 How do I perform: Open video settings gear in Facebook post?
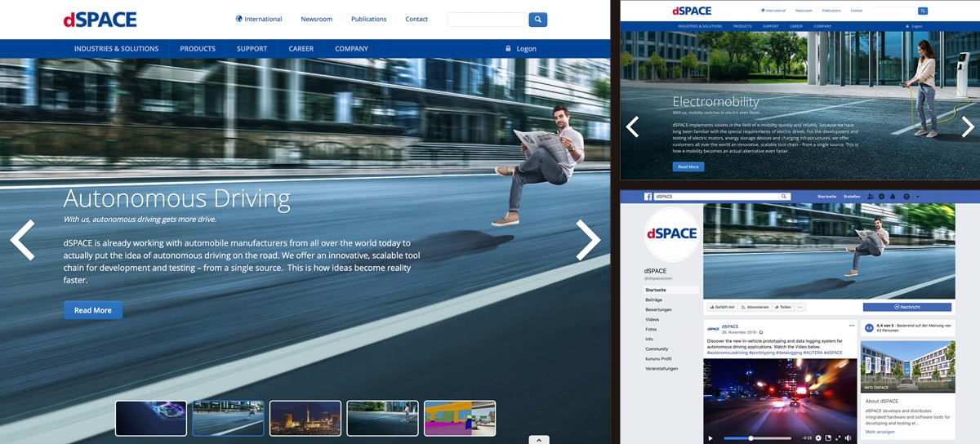pyautogui.click(x=818, y=438)
